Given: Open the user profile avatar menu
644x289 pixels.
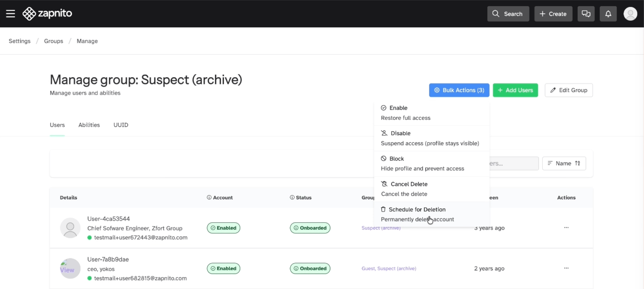Looking at the screenshot, I should [x=630, y=14].
